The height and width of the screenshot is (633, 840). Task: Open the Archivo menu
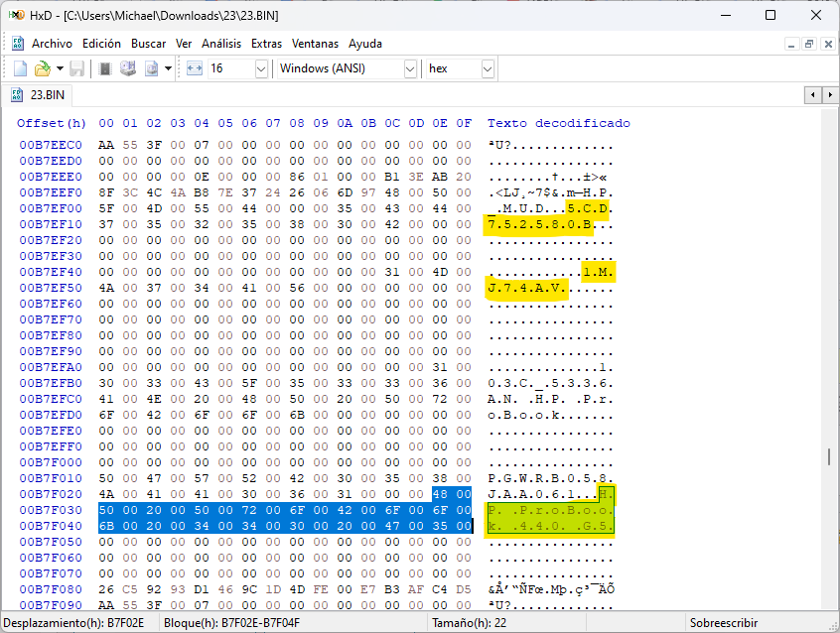pyautogui.click(x=52, y=44)
